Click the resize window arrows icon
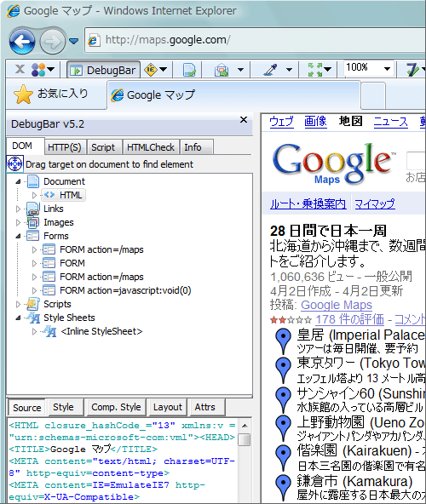426x504 pixels. pyautogui.click(x=315, y=70)
